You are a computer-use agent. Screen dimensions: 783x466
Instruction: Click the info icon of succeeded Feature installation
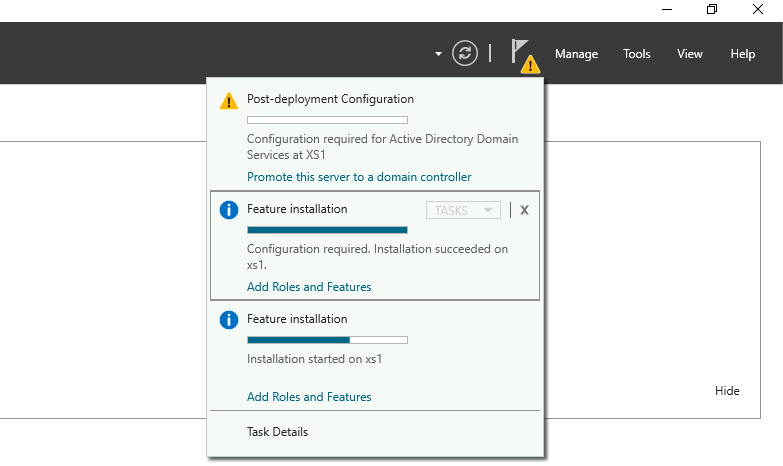pos(229,210)
